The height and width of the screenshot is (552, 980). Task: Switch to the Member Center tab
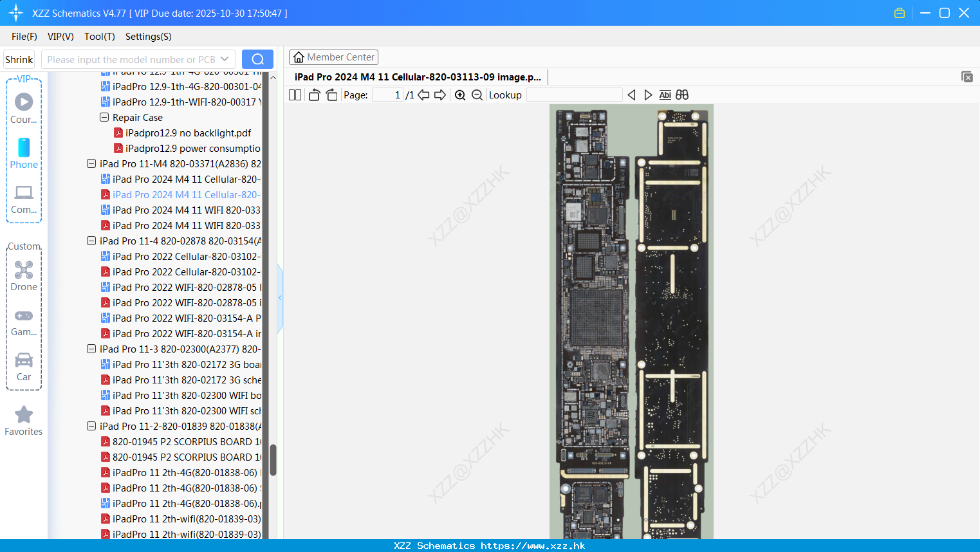coord(333,57)
